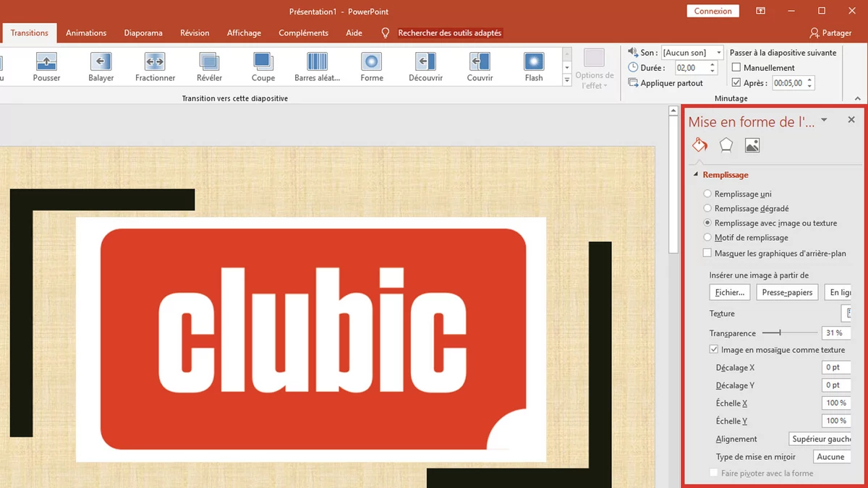
Task: Click the Décalage X value field
Action: pos(836,367)
